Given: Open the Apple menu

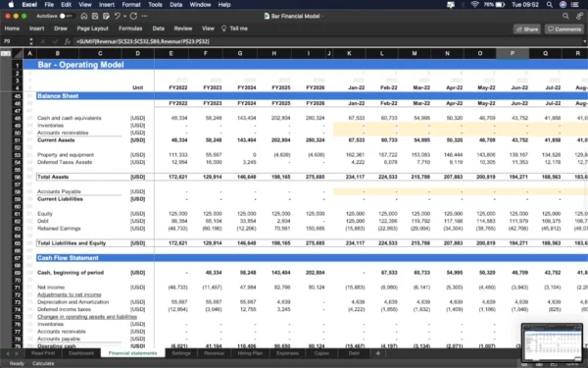Looking at the screenshot, I should (11, 5).
